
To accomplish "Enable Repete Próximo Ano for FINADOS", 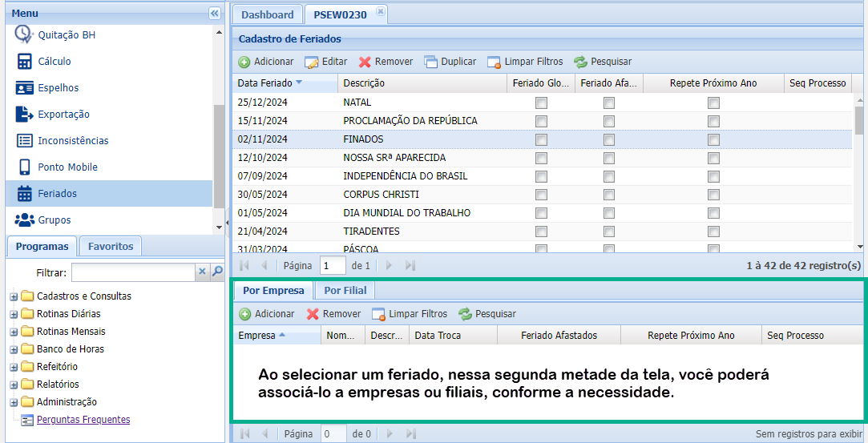I will (x=713, y=139).
